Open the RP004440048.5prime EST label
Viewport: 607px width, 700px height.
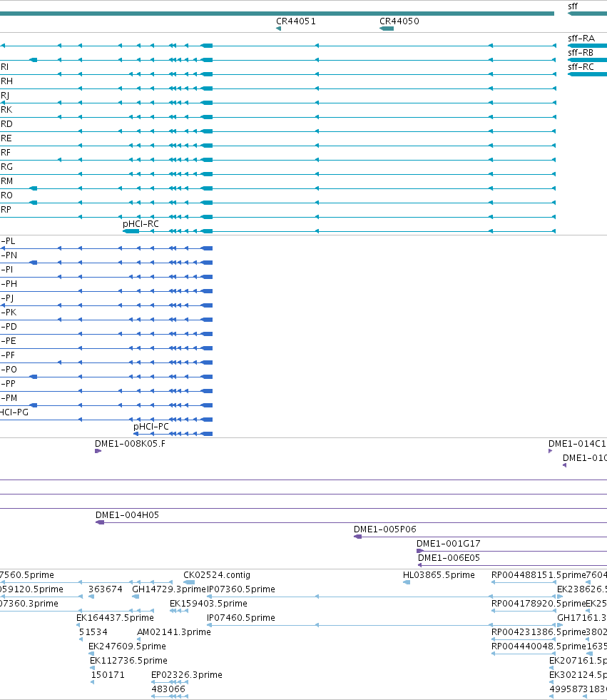pos(539,646)
